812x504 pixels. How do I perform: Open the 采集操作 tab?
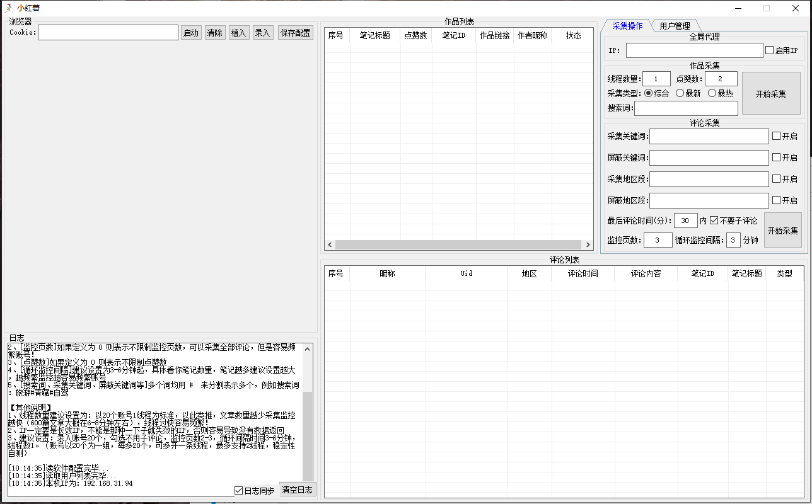(x=627, y=26)
